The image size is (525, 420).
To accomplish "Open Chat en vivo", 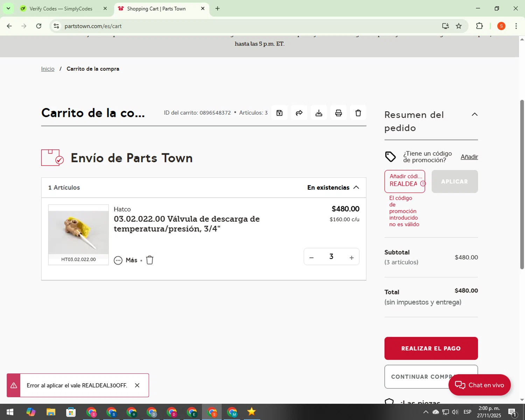I will (x=479, y=385).
